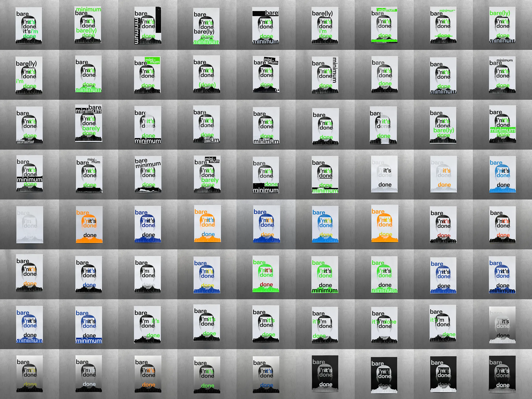Click poster with green 'minimum' band across middle

(502, 124)
